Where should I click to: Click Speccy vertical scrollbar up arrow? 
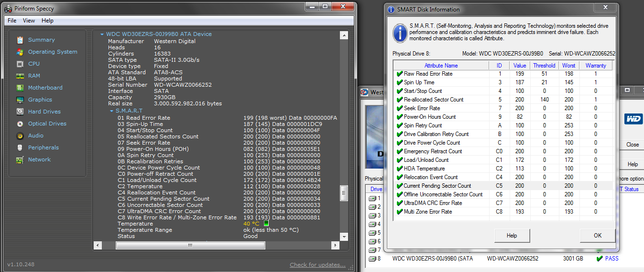[343, 35]
